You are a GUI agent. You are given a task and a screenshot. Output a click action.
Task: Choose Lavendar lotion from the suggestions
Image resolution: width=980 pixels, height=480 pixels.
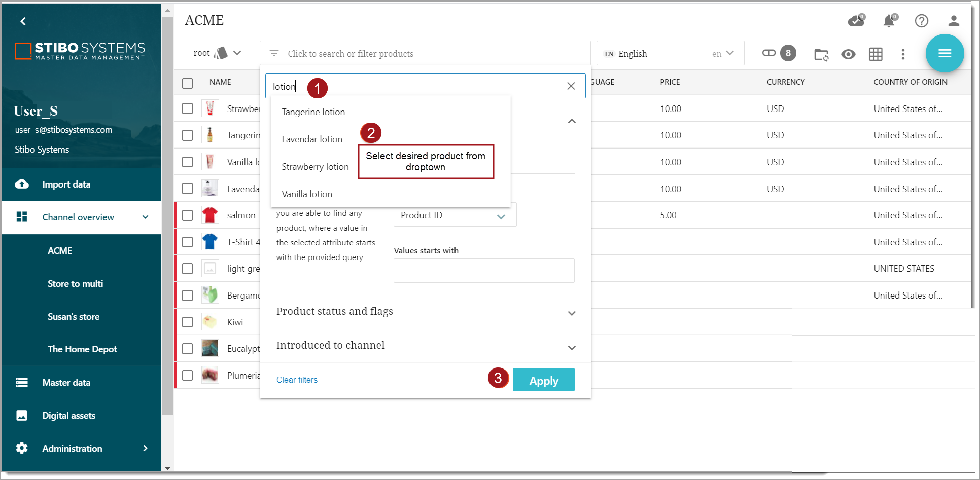(x=312, y=139)
